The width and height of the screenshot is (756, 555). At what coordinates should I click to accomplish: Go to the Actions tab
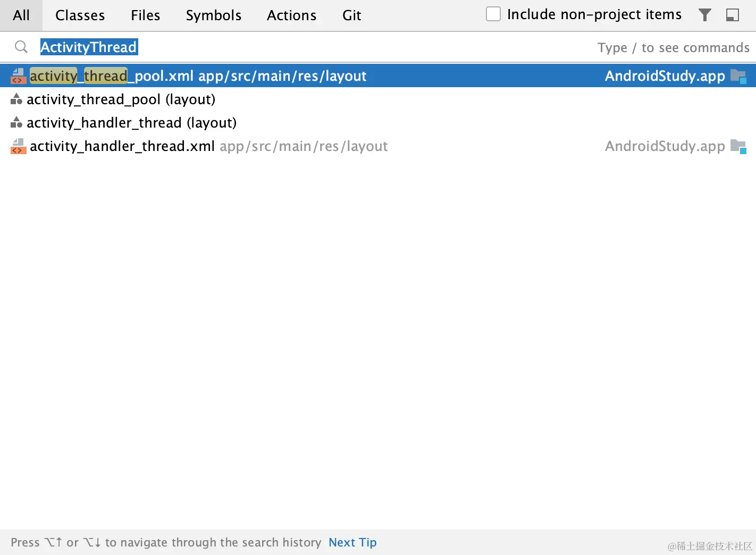coord(292,15)
